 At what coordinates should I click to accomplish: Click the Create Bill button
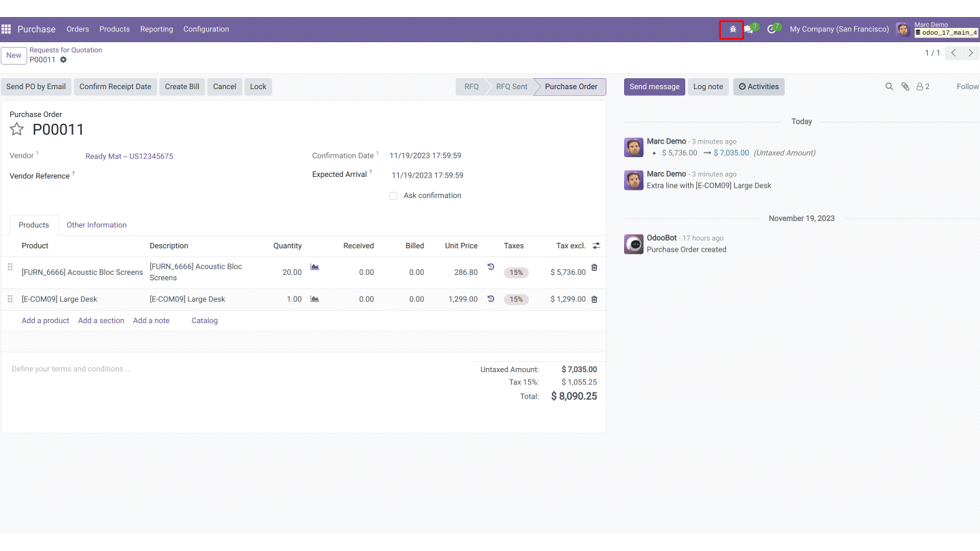click(182, 86)
